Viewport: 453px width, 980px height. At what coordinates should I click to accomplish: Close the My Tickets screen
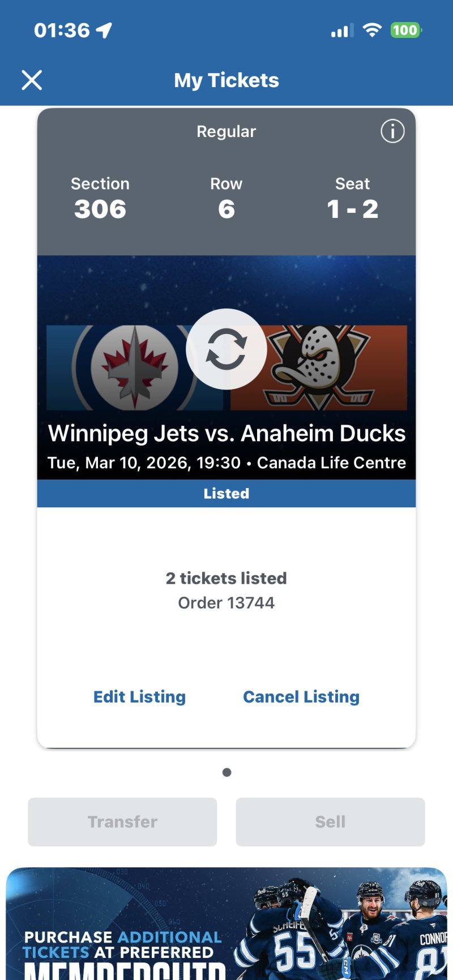tap(32, 80)
